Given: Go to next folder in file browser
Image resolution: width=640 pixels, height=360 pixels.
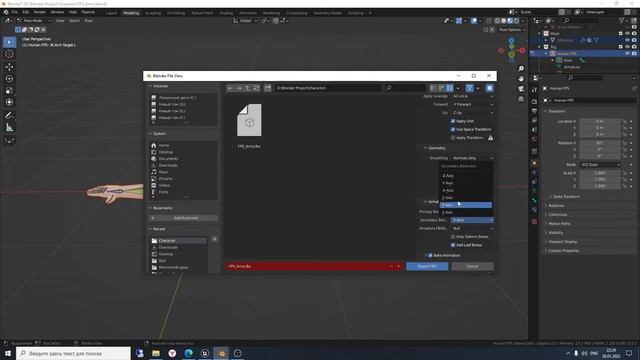Looking at the screenshot, I should [239, 88].
